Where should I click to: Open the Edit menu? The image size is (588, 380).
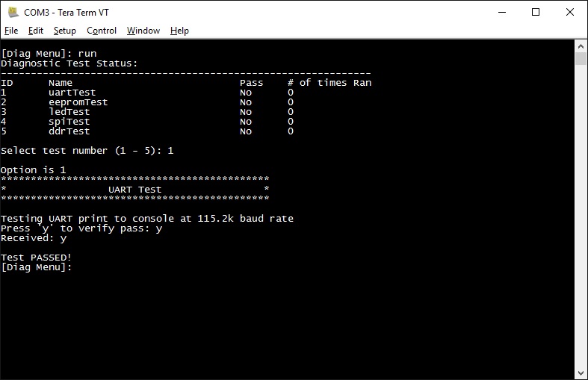click(36, 31)
